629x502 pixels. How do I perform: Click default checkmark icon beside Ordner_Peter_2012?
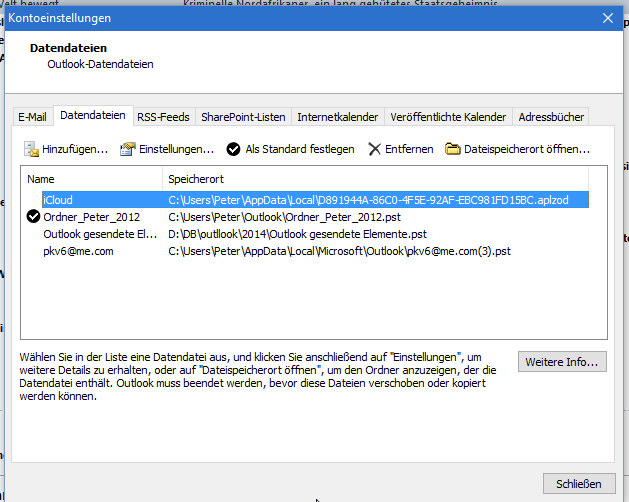pos(33,217)
